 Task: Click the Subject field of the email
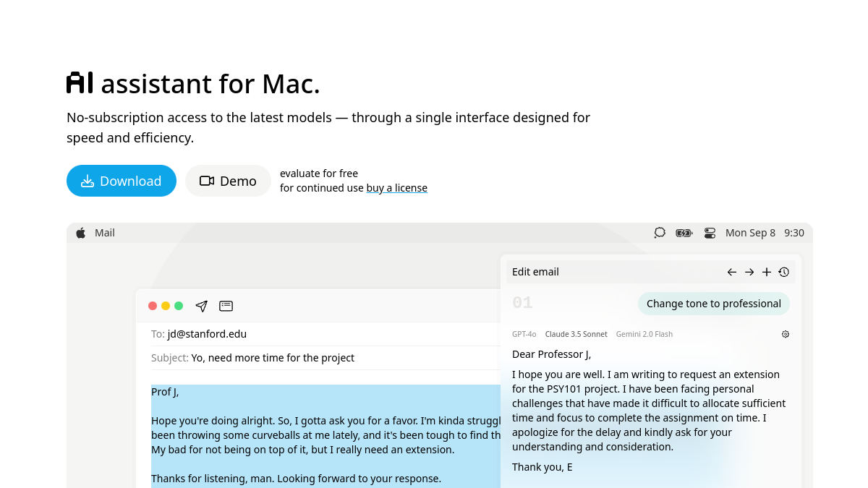pos(325,358)
